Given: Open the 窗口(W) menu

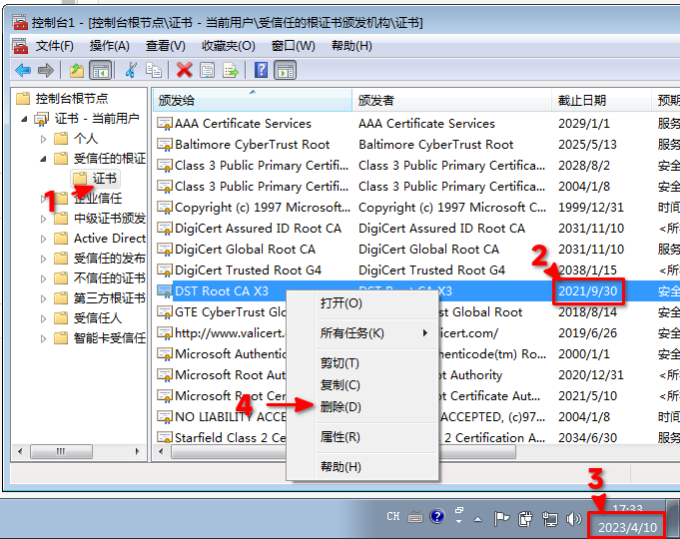Looking at the screenshot, I should (293, 46).
